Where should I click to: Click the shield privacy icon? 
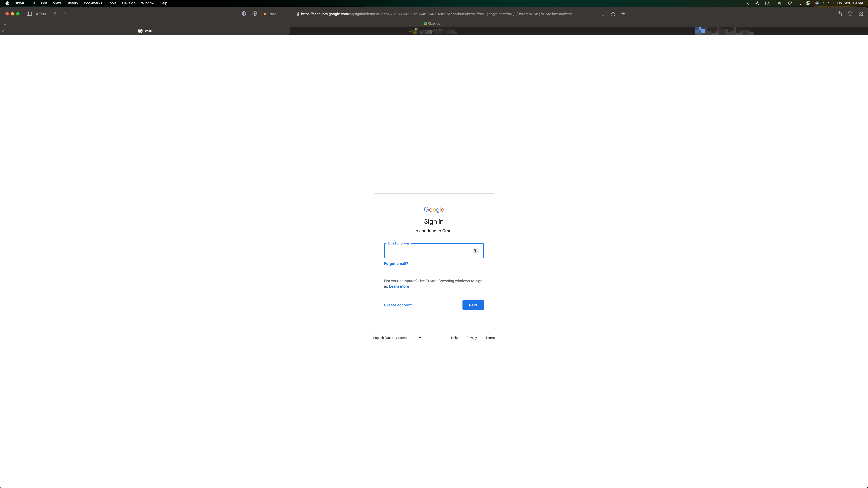[x=244, y=14]
